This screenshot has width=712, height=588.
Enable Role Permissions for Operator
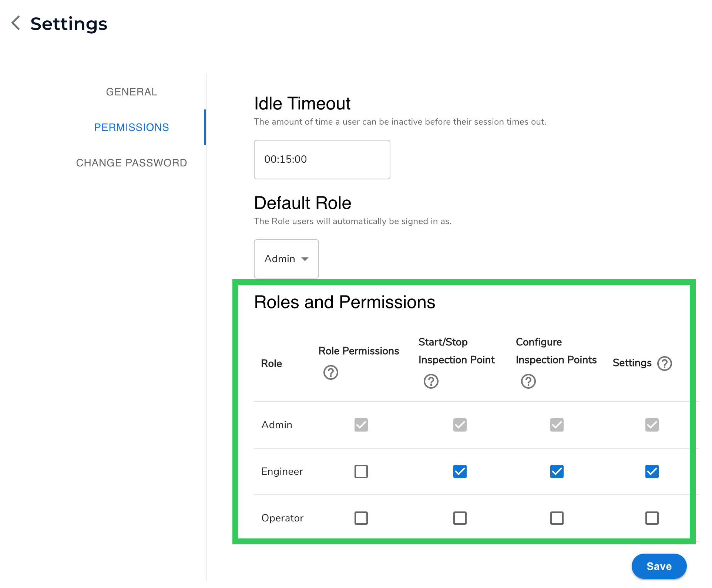tap(361, 518)
